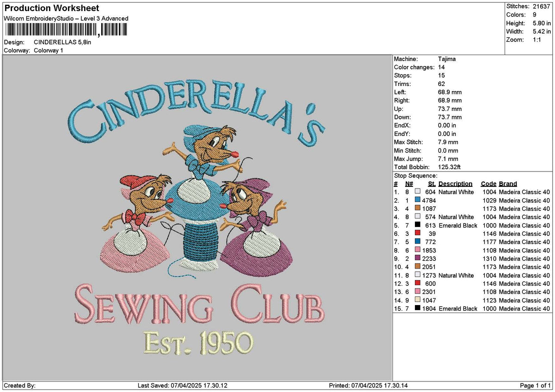This screenshot has height=392, width=555.
Task: Select the 'Colorway 1' value
Action: tap(49, 50)
